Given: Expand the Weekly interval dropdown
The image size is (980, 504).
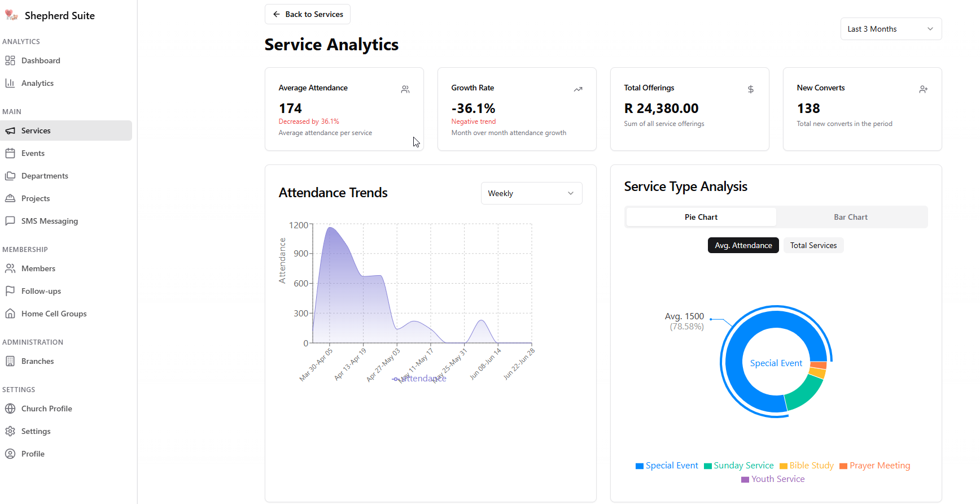Looking at the screenshot, I should [531, 193].
